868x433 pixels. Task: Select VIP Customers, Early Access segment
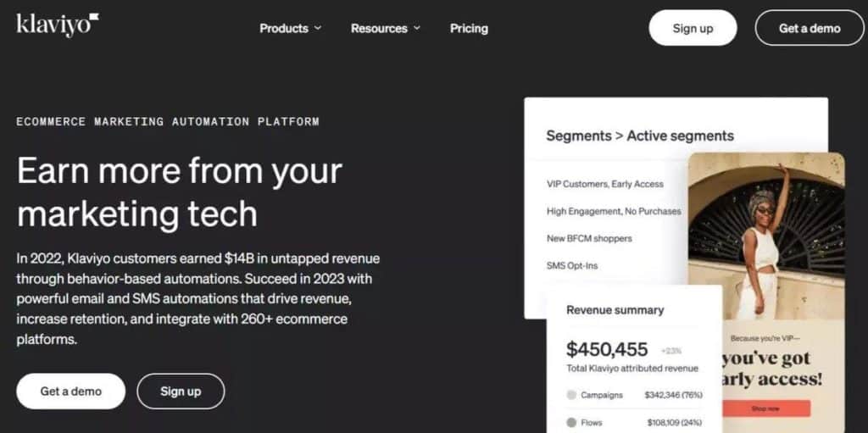[x=604, y=184]
